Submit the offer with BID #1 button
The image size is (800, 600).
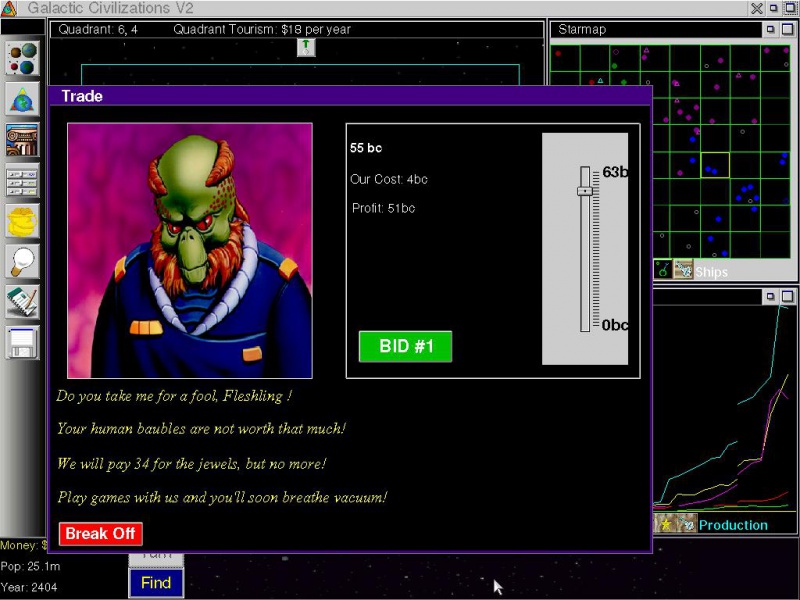point(405,346)
